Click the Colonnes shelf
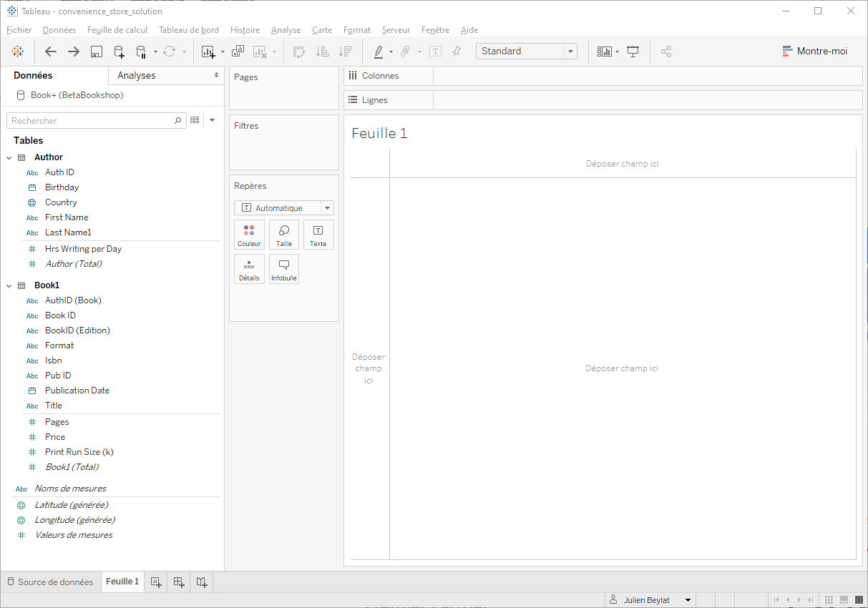 pyautogui.click(x=603, y=76)
